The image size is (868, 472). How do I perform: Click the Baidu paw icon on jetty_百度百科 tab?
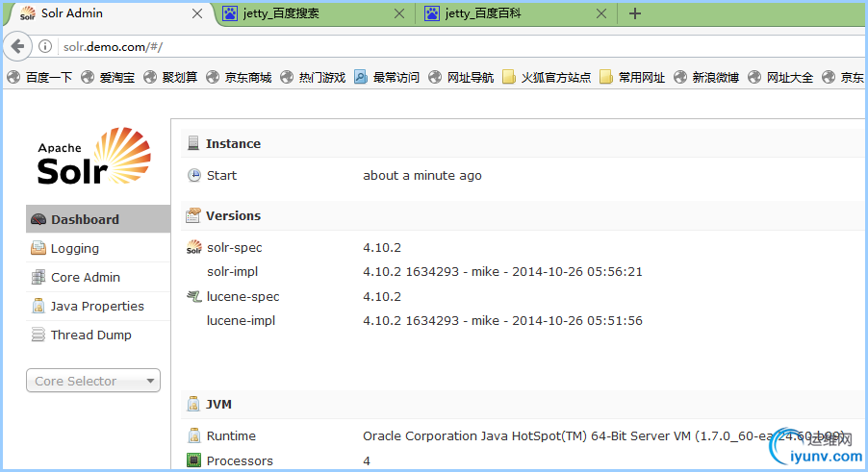coord(432,13)
